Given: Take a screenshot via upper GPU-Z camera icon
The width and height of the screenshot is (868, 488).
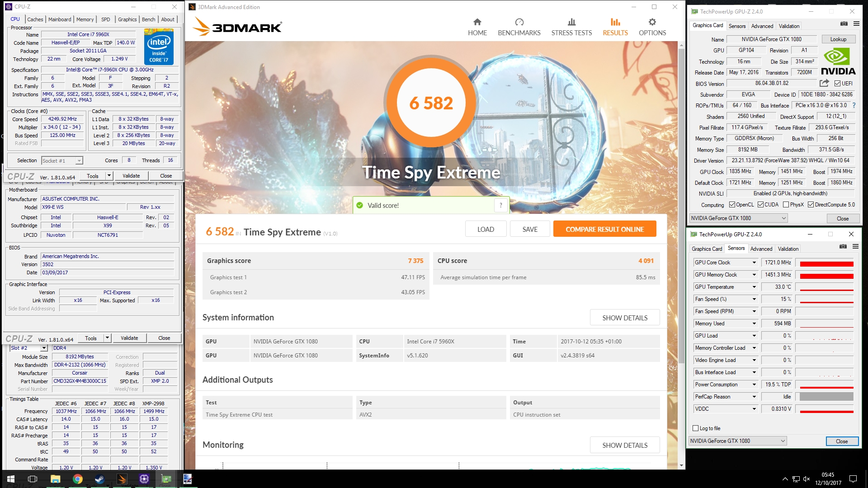Looking at the screenshot, I should coord(844,23).
